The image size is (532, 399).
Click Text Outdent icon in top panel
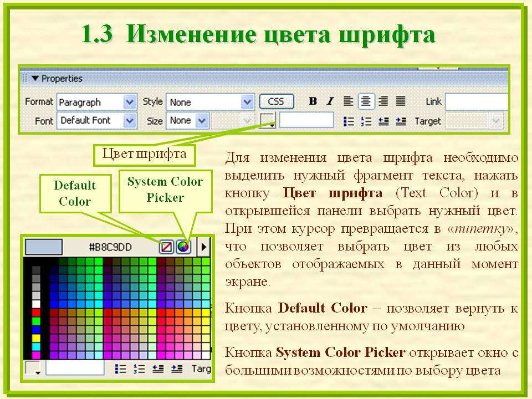[383, 121]
